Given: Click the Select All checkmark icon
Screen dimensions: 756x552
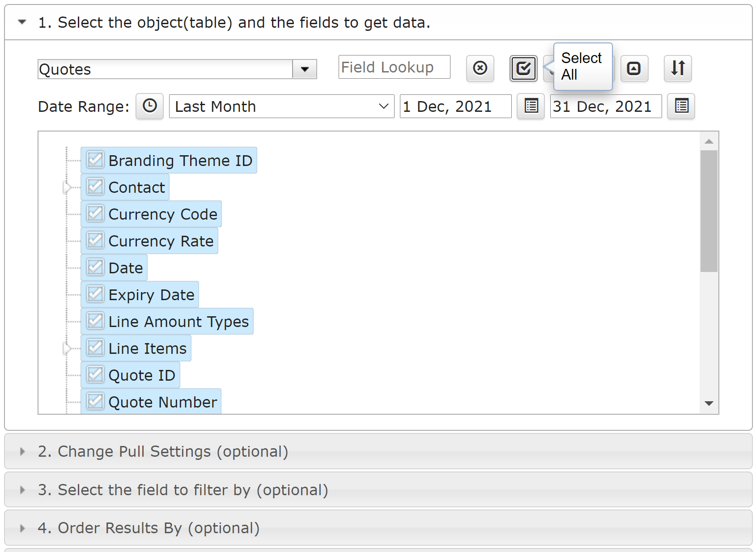Looking at the screenshot, I should point(523,68).
